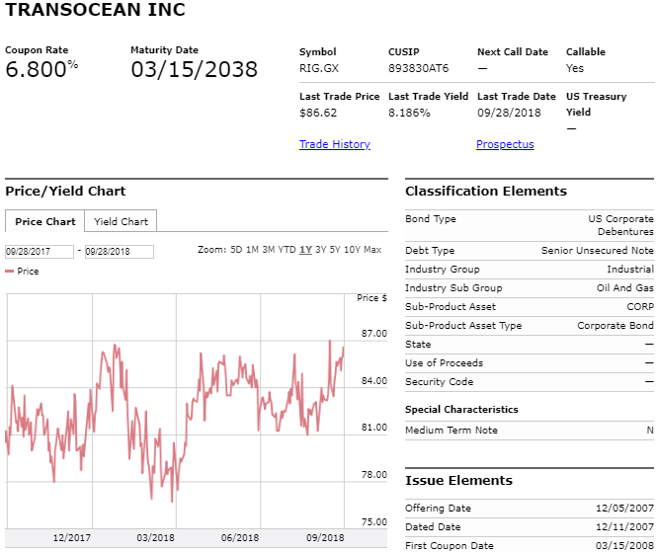
Task: Click the end date field 09/28/2018
Action: tap(119, 251)
